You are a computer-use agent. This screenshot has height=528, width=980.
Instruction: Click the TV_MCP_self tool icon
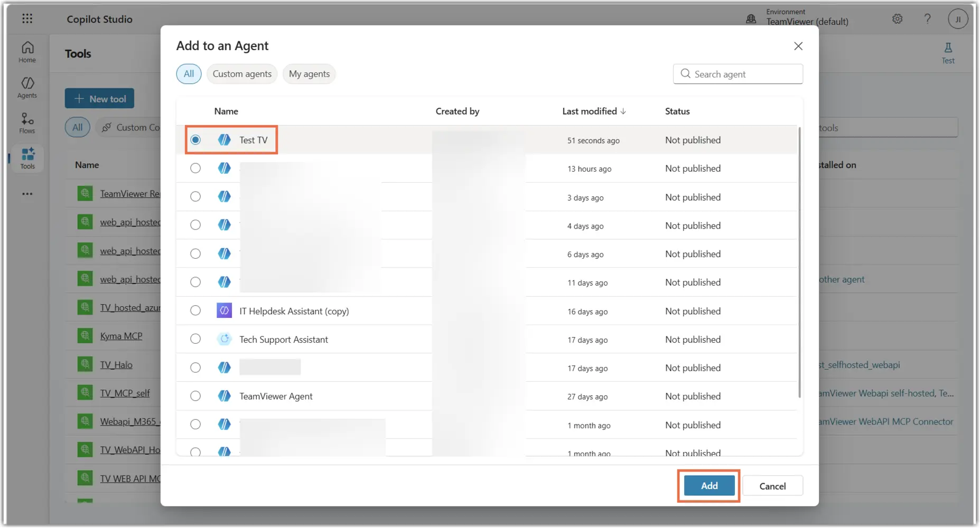(85, 392)
